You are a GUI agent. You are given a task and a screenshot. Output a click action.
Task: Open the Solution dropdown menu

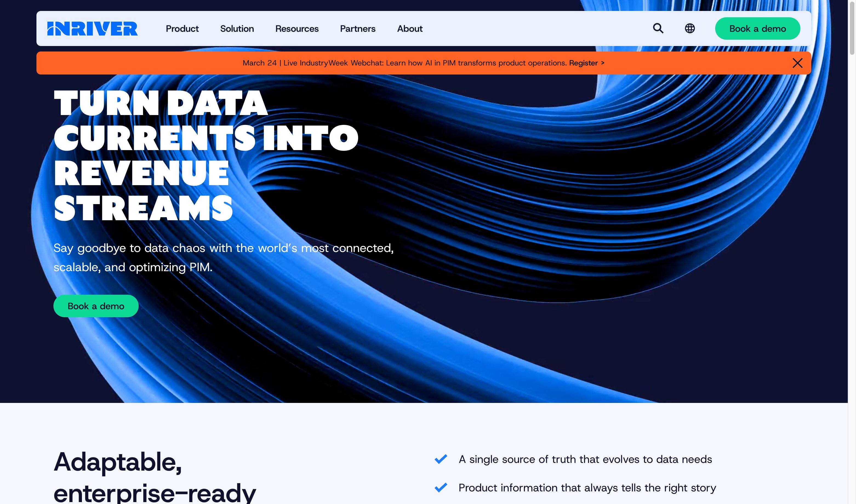pyautogui.click(x=237, y=28)
